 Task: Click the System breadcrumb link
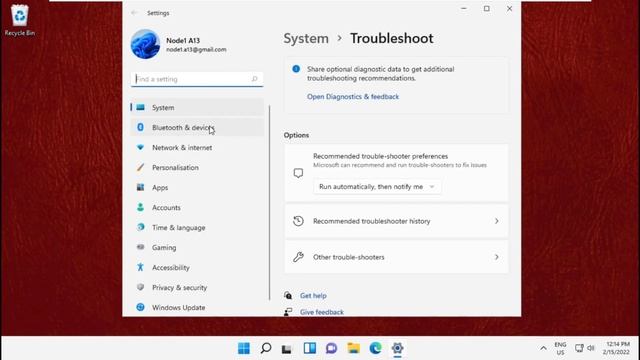[x=306, y=38]
